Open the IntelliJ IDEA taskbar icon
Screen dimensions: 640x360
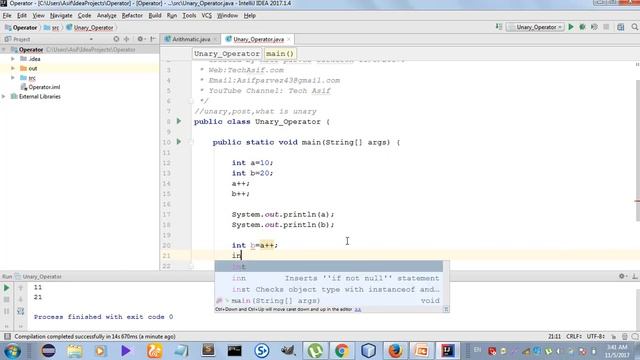click(x=448, y=351)
